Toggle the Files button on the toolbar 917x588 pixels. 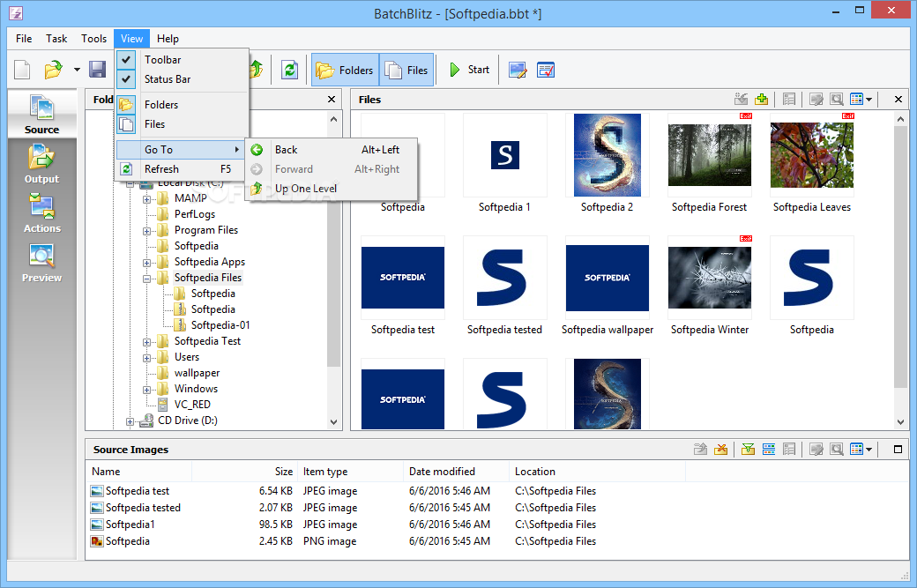tap(406, 71)
